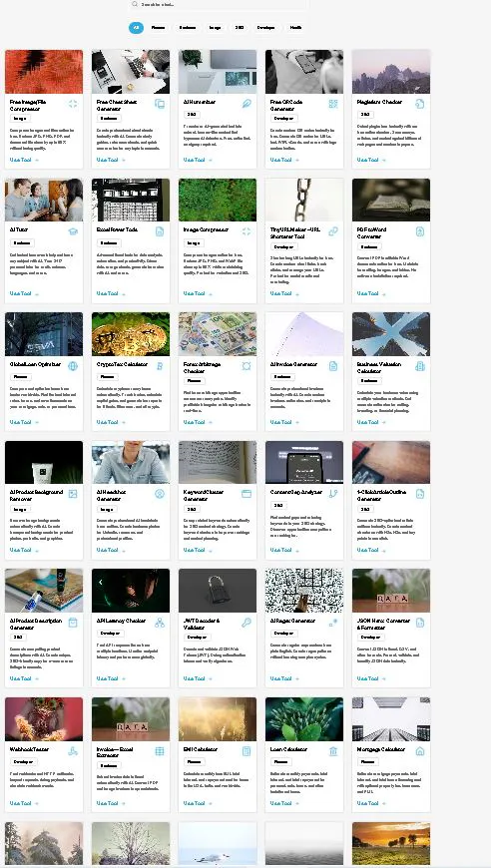Click the house icon on the Mortgage Calculator card
The height and width of the screenshot is (868, 491).
coord(420,751)
